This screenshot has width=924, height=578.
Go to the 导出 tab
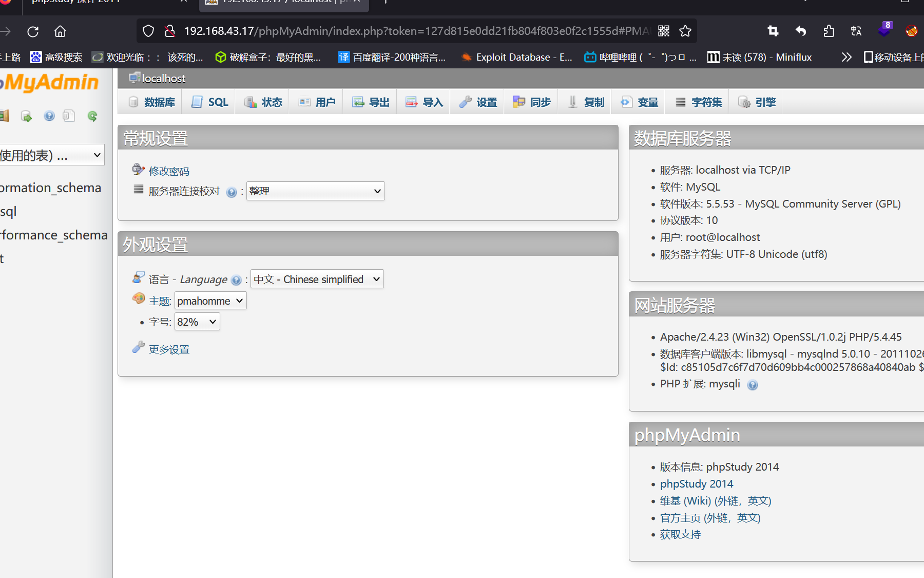(371, 102)
